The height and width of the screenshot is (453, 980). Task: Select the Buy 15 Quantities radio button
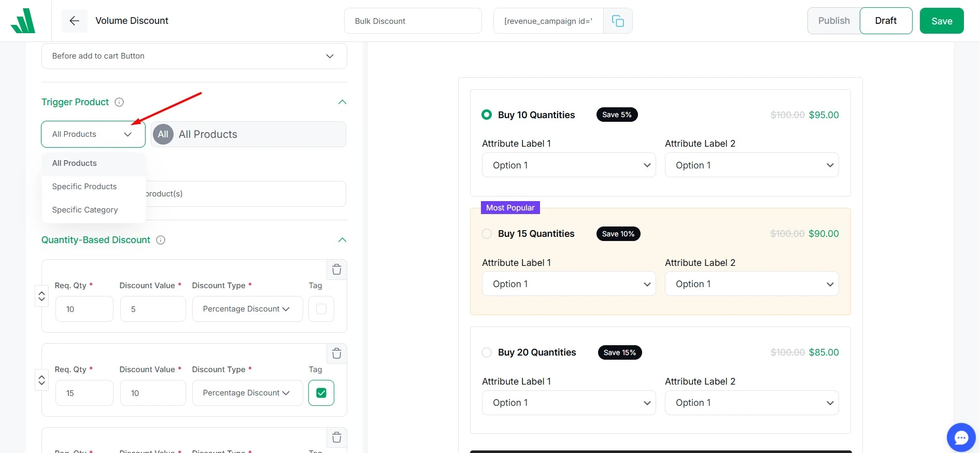(x=487, y=234)
